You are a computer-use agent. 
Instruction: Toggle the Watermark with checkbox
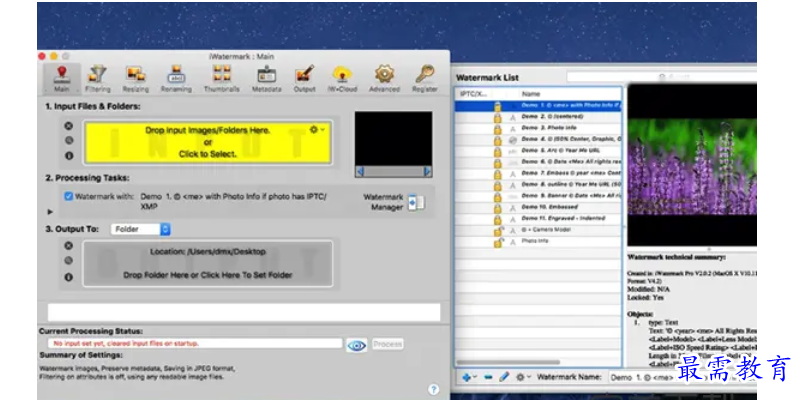68,196
